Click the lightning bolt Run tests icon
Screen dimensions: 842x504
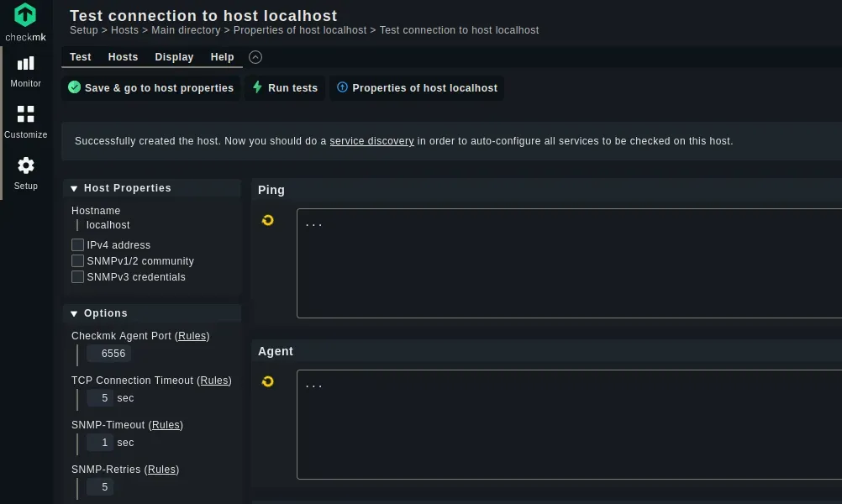(x=257, y=87)
